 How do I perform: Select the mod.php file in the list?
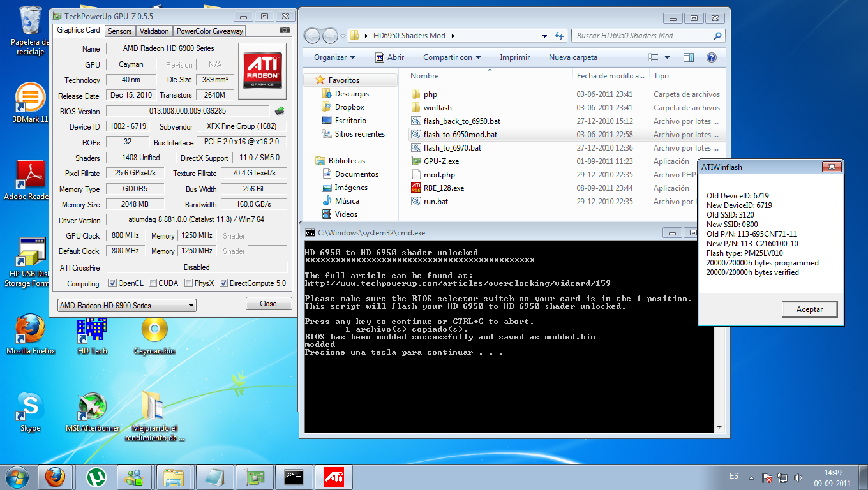(x=439, y=175)
